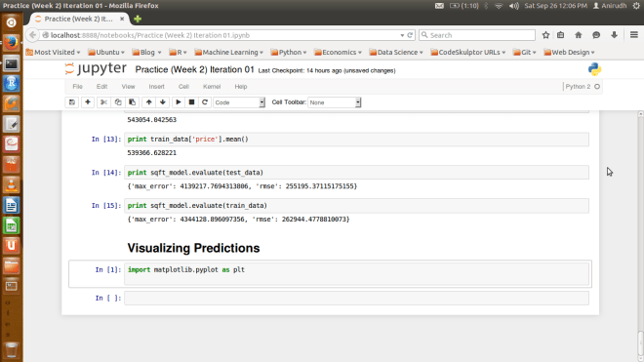Open the system gear menu in top bar
This screenshot has height=362, width=644.
(636, 6)
